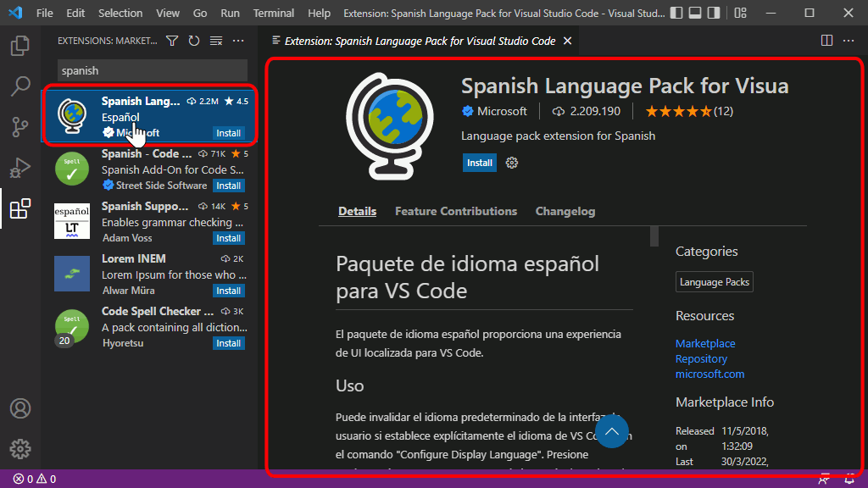Click the Language Packs category tag
868x488 pixels.
click(714, 281)
